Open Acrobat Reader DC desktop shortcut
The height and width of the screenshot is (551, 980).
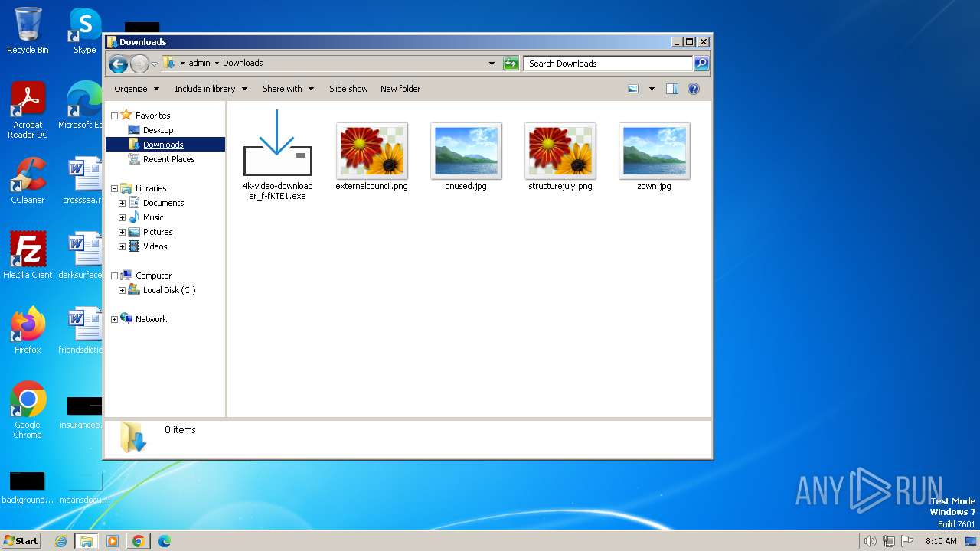tap(28, 110)
